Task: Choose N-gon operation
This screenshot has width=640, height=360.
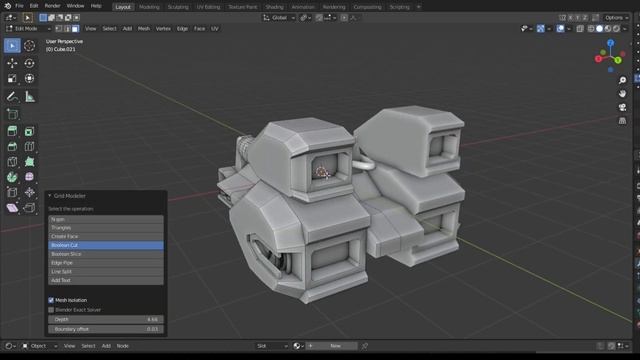Action: pyautogui.click(x=106, y=219)
